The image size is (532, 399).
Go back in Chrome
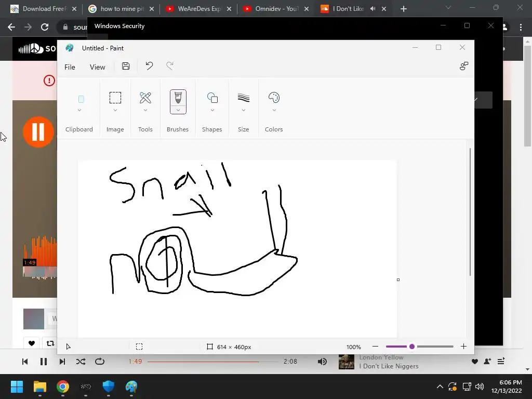pyautogui.click(x=11, y=27)
